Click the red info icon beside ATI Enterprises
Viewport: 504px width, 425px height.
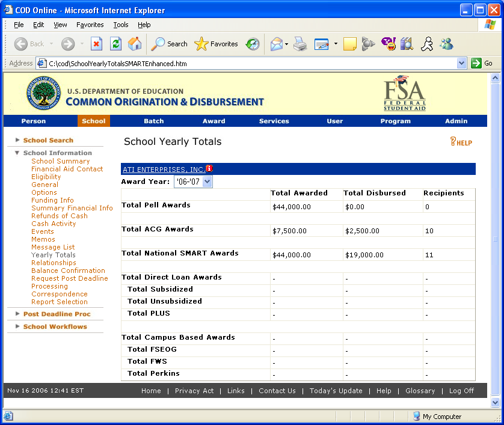pos(209,169)
